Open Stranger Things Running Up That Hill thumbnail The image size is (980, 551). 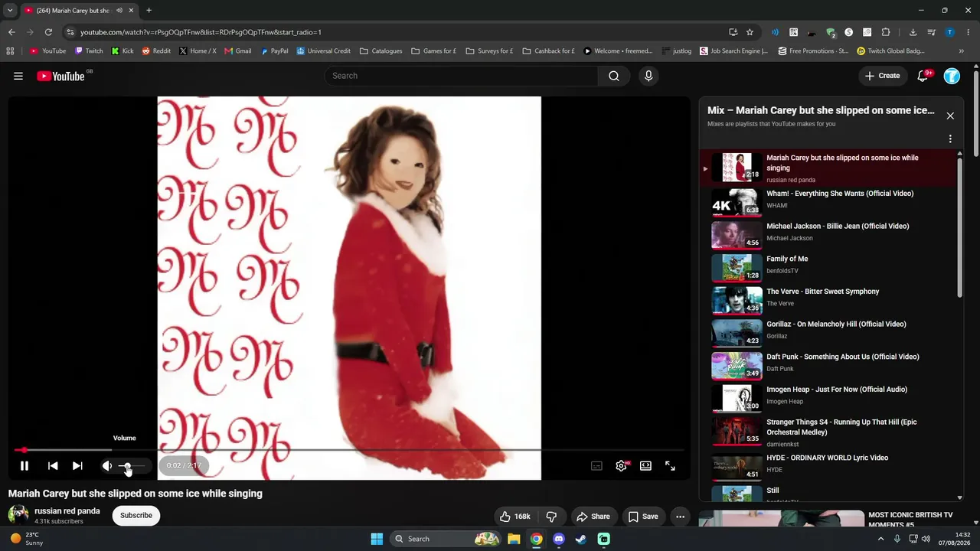[737, 431]
